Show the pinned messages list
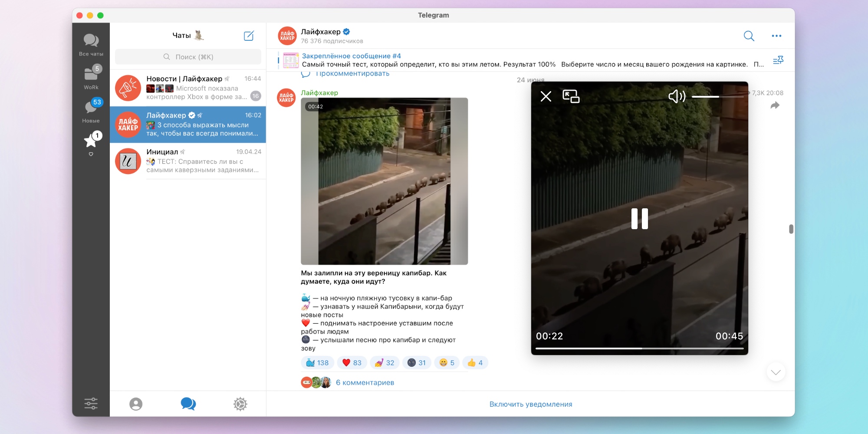 pyautogui.click(x=778, y=60)
